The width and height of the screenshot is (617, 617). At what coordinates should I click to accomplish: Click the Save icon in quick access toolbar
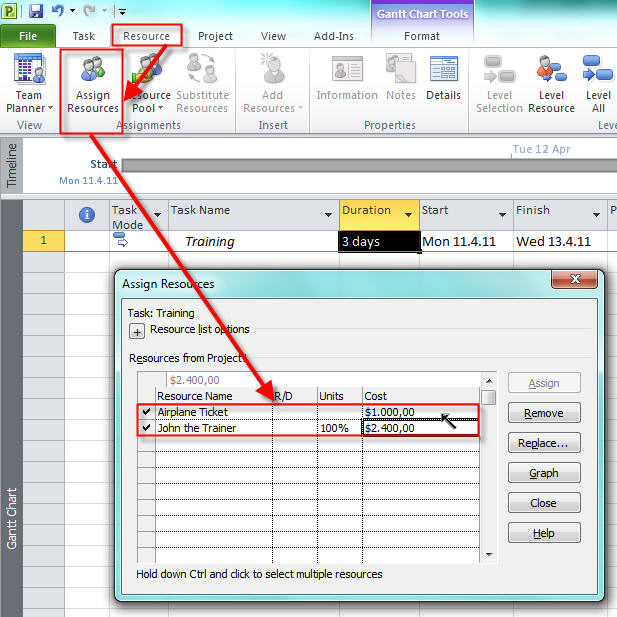click(36, 11)
